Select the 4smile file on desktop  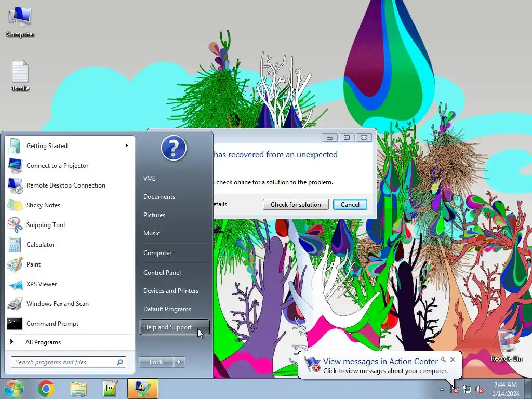coord(20,76)
